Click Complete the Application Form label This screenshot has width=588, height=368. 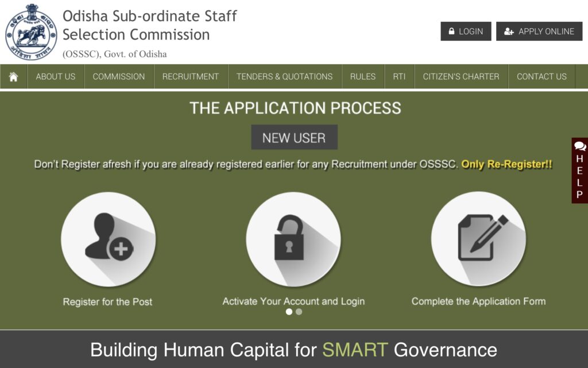pyautogui.click(x=478, y=301)
